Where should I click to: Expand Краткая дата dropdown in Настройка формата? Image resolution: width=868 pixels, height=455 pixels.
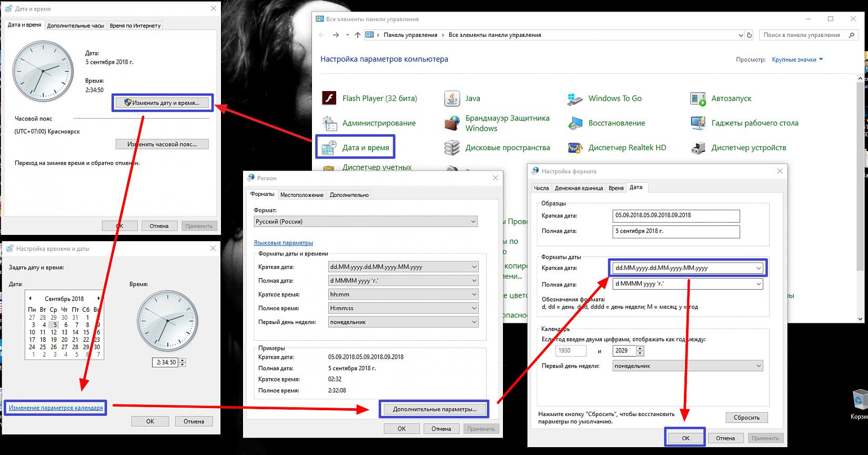[x=759, y=268]
